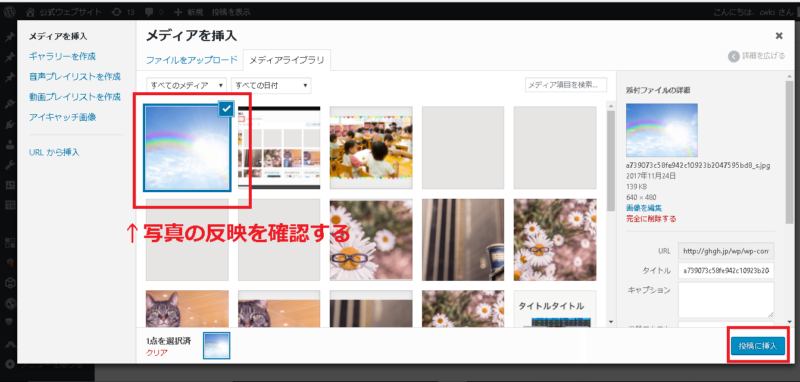Open the updates icon showing 13
800x382 pixels.
pyautogui.click(x=117, y=11)
